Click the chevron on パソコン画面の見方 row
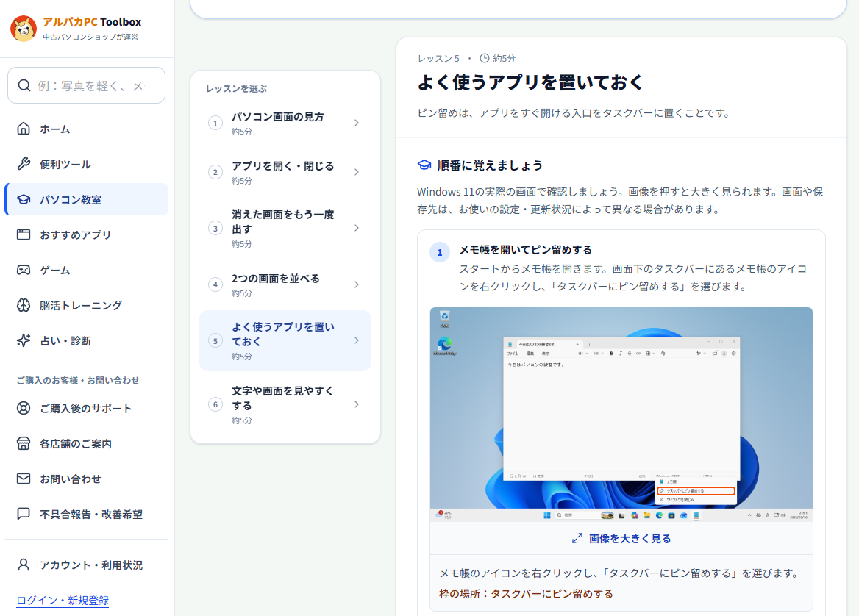Image resolution: width=859 pixels, height=616 pixels. 357,123
